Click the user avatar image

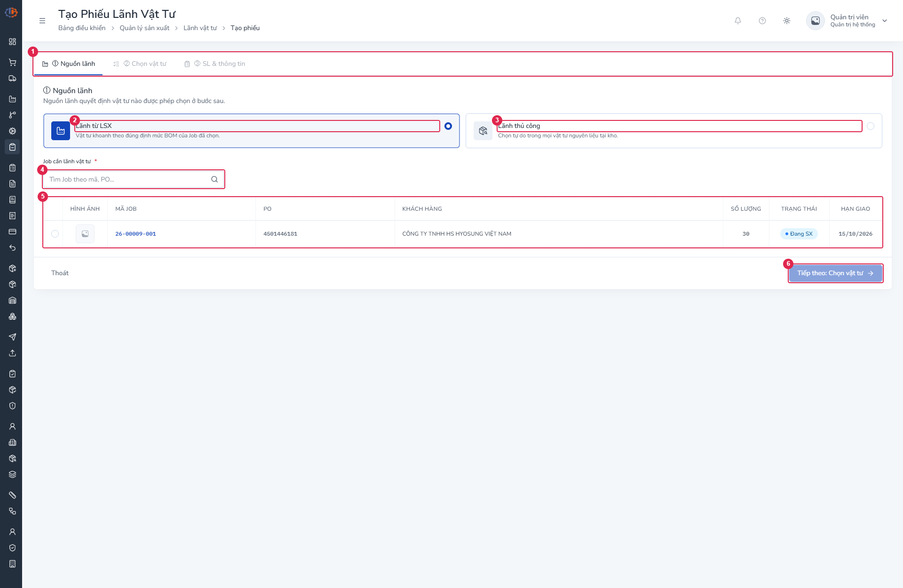pos(816,21)
